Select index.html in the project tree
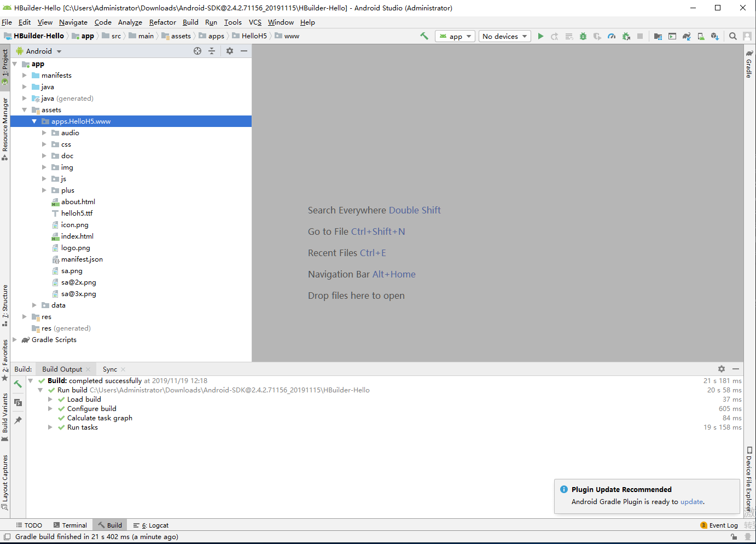756x544 pixels. coord(77,236)
